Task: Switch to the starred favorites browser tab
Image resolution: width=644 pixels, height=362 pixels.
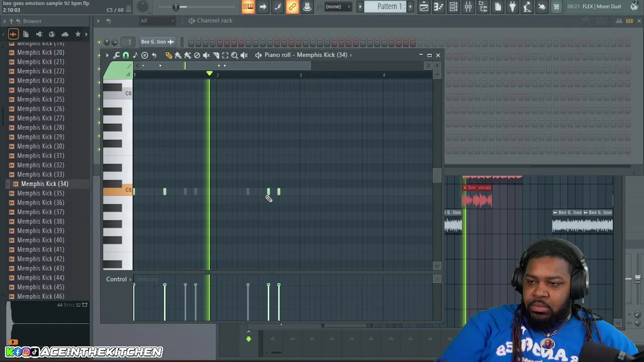Action: pyautogui.click(x=78, y=34)
